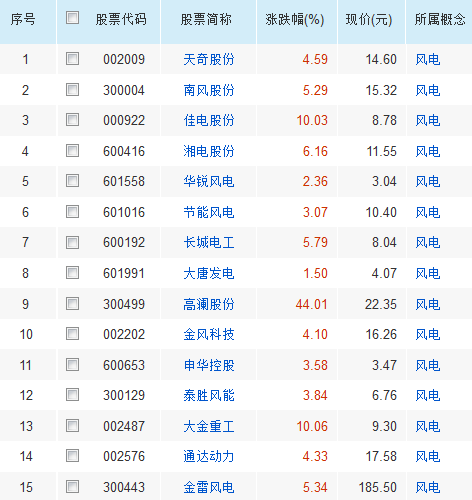Viewport: 472px width, 500px height.
Task: Tick checkbox for stock 002009
Action: click(x=72, y=59)
